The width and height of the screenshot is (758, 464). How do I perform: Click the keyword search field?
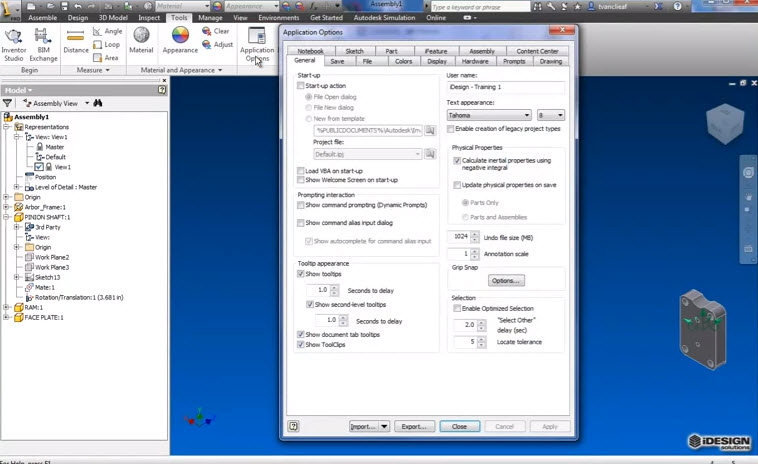[480, 7]
